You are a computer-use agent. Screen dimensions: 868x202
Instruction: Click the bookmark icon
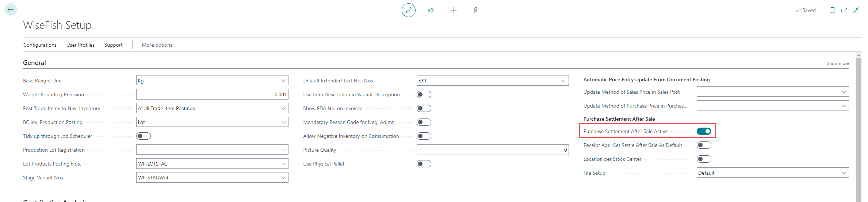pyautogui.click(x=833, y=10)
